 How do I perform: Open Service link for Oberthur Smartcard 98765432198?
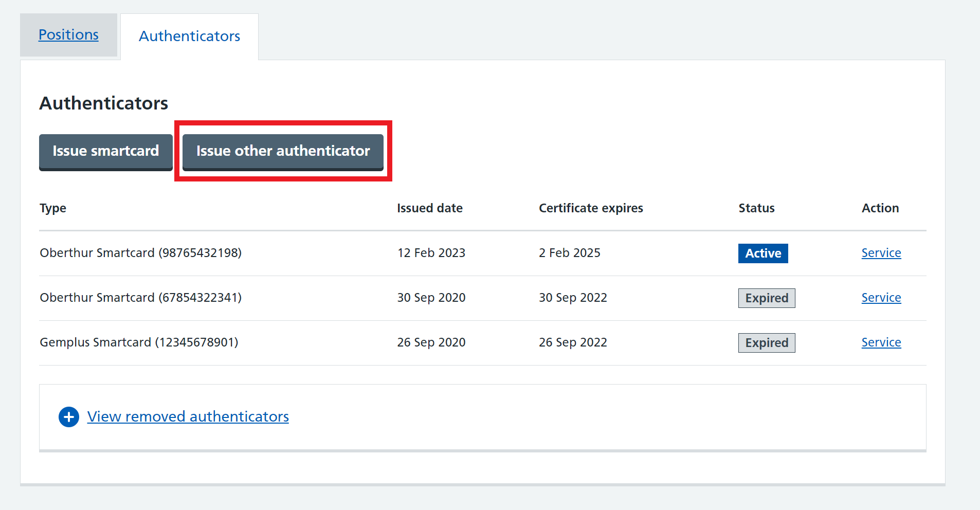pyautogui.click(x=881, y=253)
